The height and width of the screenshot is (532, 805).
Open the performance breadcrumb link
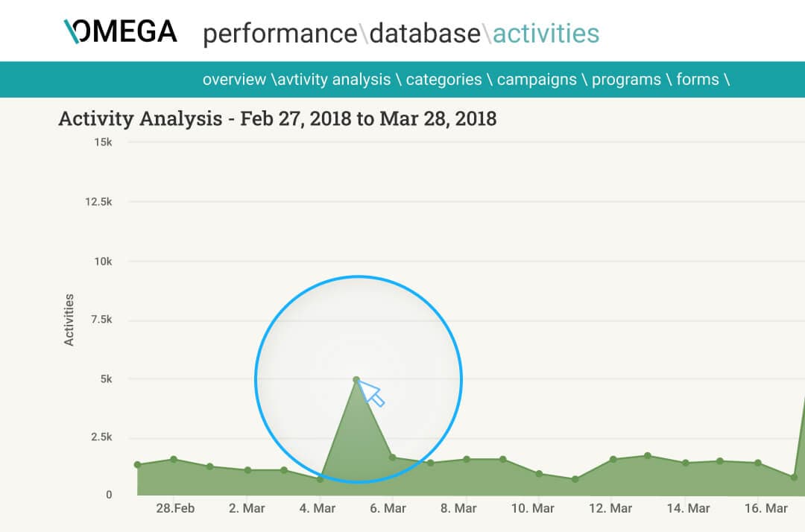pyautogui.click(x=280, y=34)
